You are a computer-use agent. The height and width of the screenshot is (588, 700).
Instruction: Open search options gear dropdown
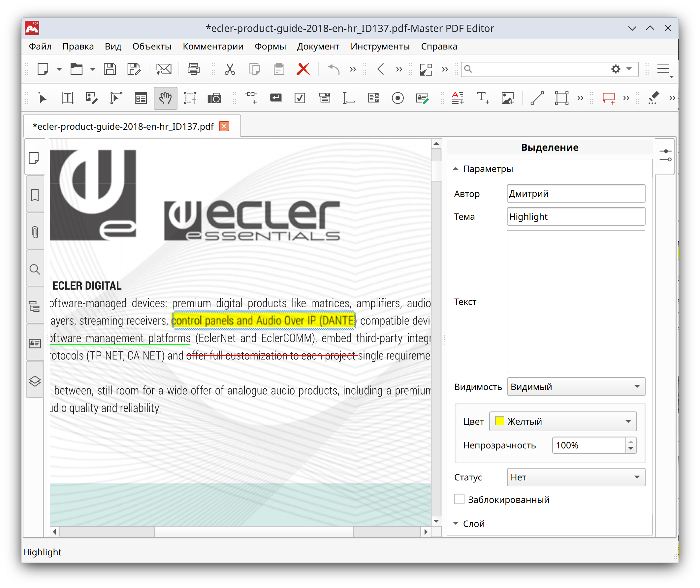pyautogui.click(x=621, y=69)
